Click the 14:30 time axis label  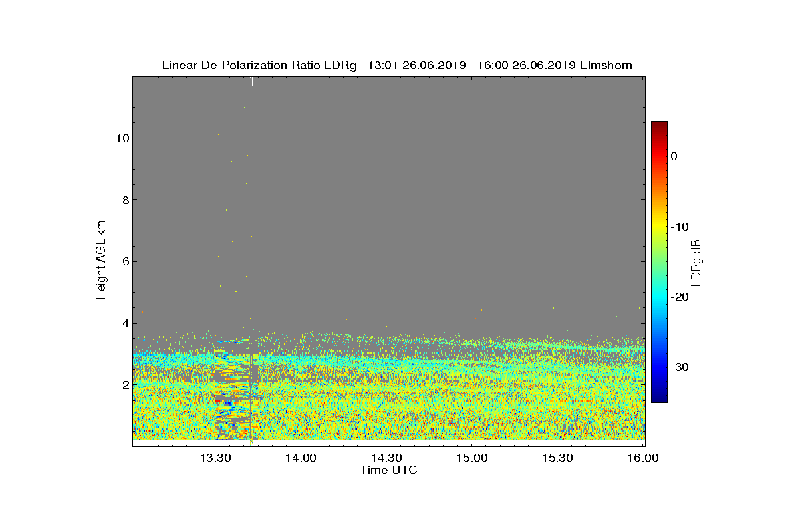coord(386,458)
